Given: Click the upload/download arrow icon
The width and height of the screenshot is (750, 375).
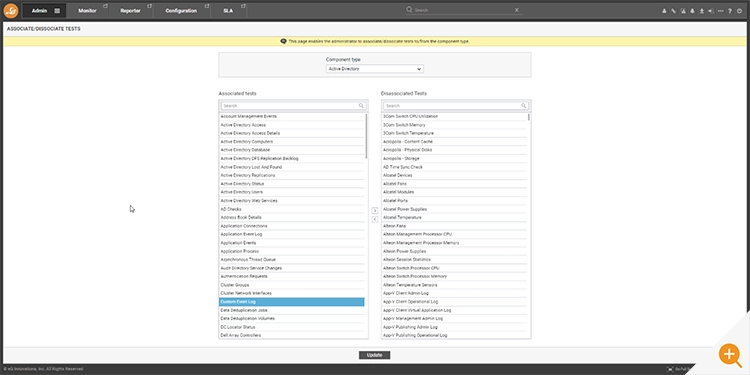Looking at the screenshot, I should click(x=702, y=11).
